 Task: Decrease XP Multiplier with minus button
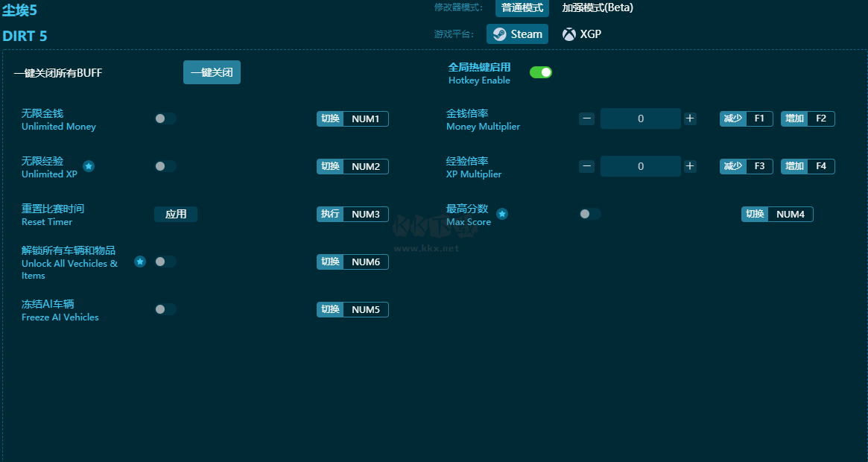[x=587, y=166]
